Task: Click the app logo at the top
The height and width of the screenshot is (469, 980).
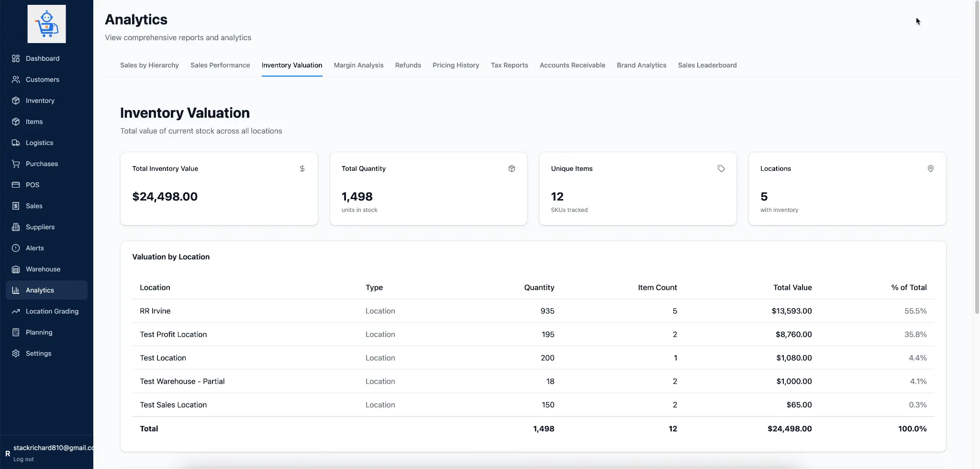Action: 46,23
